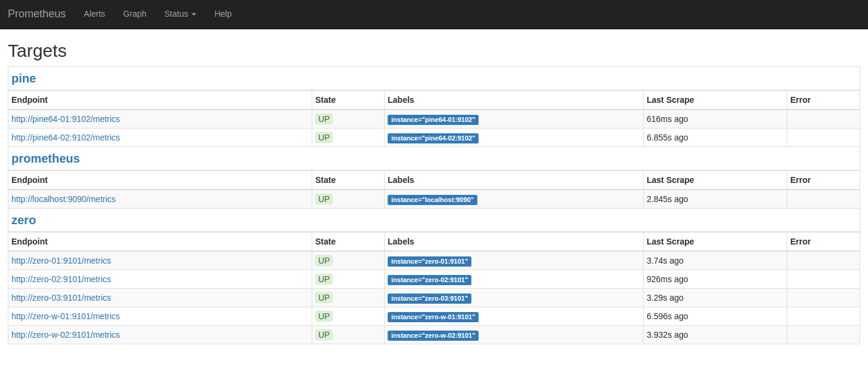The height and width of the screenshot is (379, 868).
Task: Open http://localhost:9090/metrics endpoint
Action: 63,199
